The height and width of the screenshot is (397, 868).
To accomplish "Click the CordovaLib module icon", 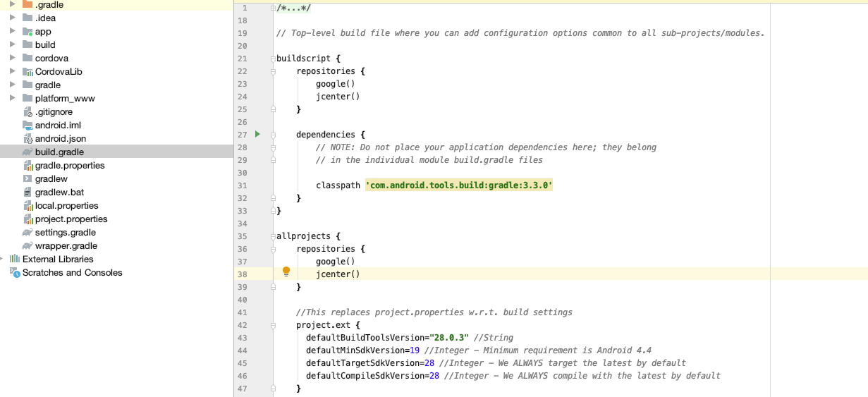I will pyautogui.click(x=27, y=71).
